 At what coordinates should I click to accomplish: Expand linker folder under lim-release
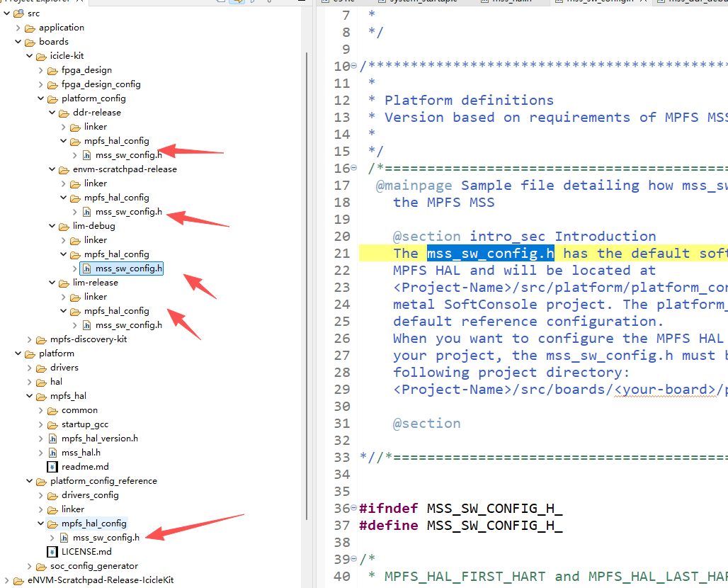pyautogui.click(x=63, y=297)
